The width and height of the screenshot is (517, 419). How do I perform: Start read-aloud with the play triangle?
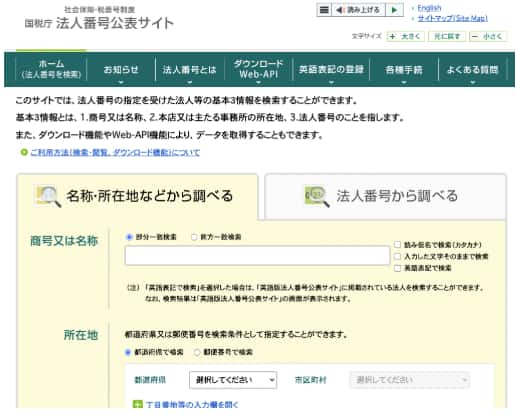pos(394,10)
